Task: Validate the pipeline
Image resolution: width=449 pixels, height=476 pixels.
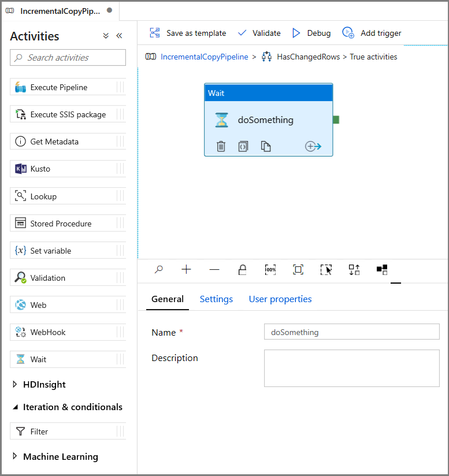Action: [x=259, y=33]
